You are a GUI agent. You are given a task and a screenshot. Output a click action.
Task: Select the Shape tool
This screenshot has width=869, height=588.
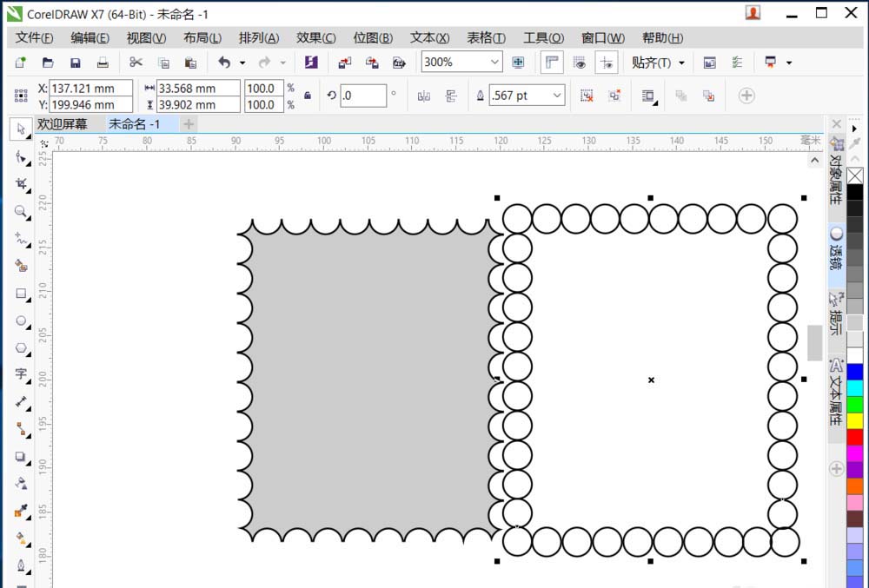click(x=20, y=156)
